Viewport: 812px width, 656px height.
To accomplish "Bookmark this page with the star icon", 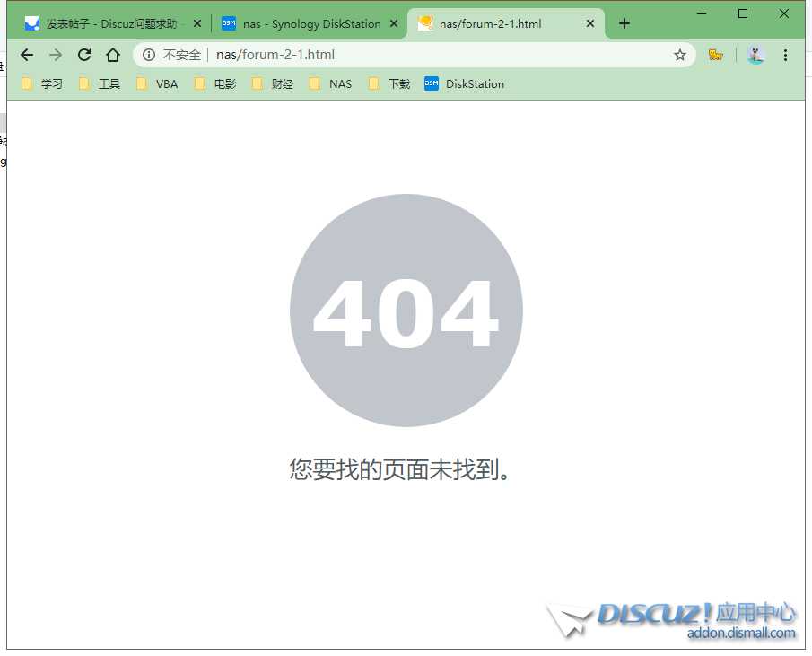I will pos(680,55).
